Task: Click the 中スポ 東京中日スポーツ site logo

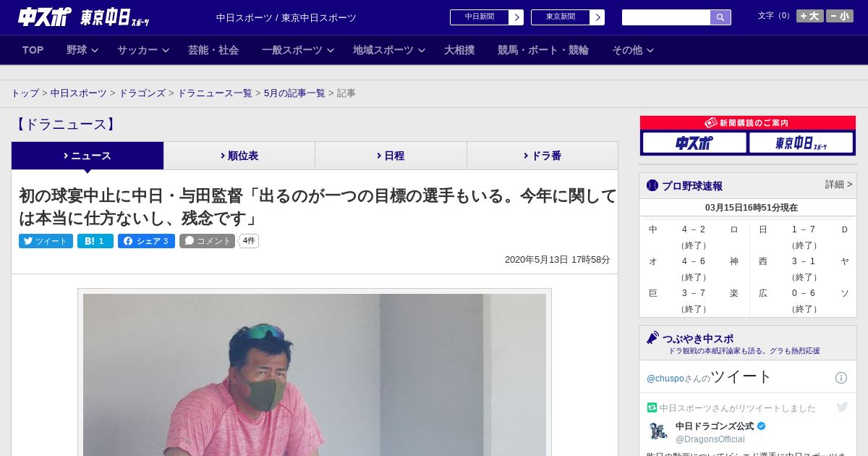Action: (x=84, y=17)
